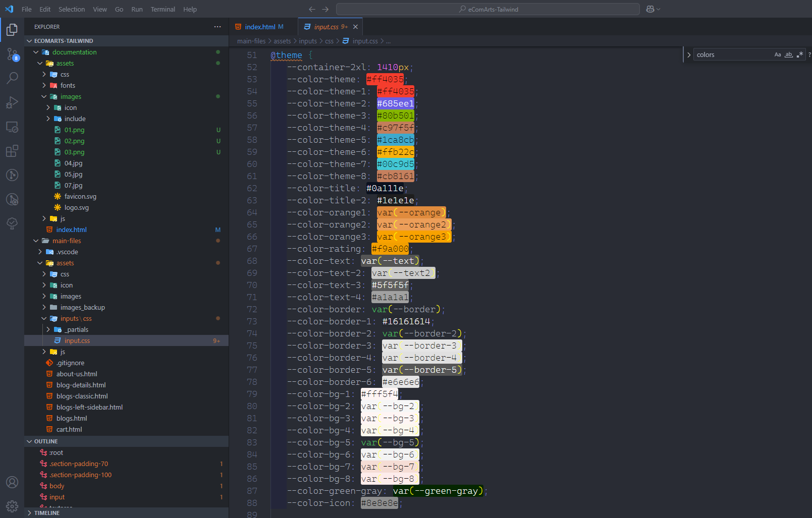Expand the fonts folder
Image resolution: width=812 pixels, height=518 pixels.
tap(68, 86)
